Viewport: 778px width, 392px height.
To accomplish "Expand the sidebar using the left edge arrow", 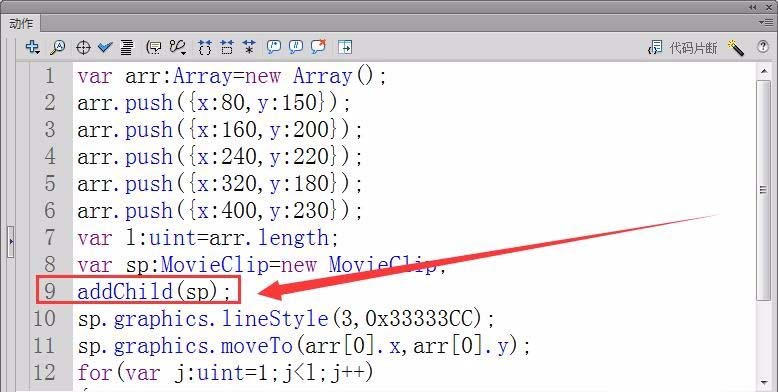I will pos(11,242).
